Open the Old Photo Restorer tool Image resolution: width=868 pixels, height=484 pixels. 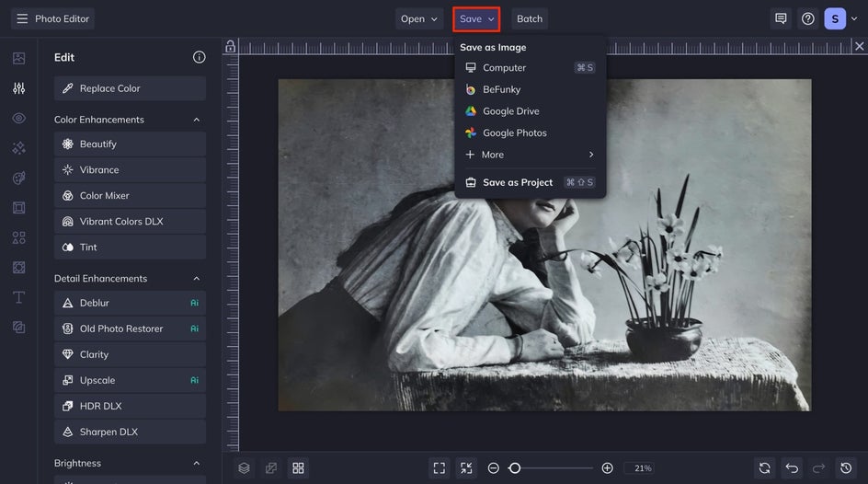point(130,328)
